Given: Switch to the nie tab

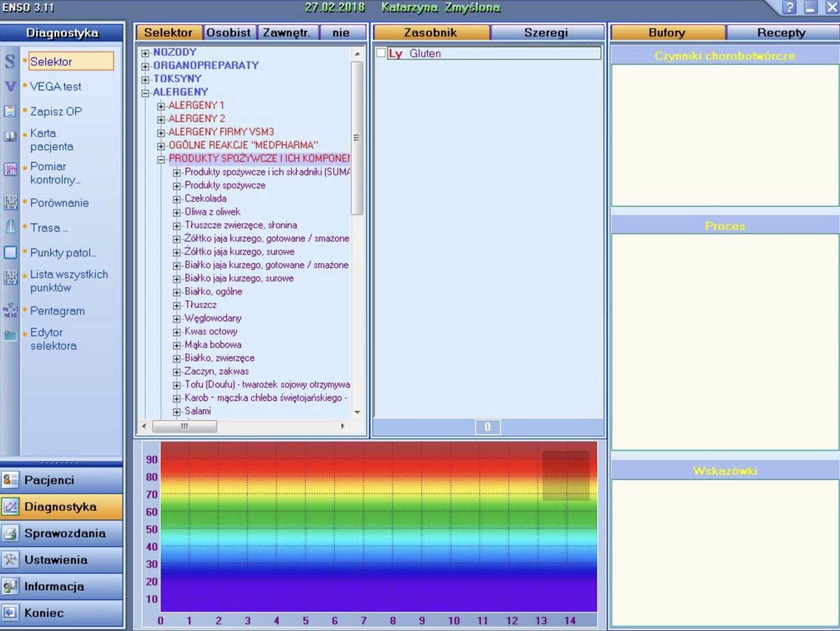Looking at the screenshot, I should 341,33.
